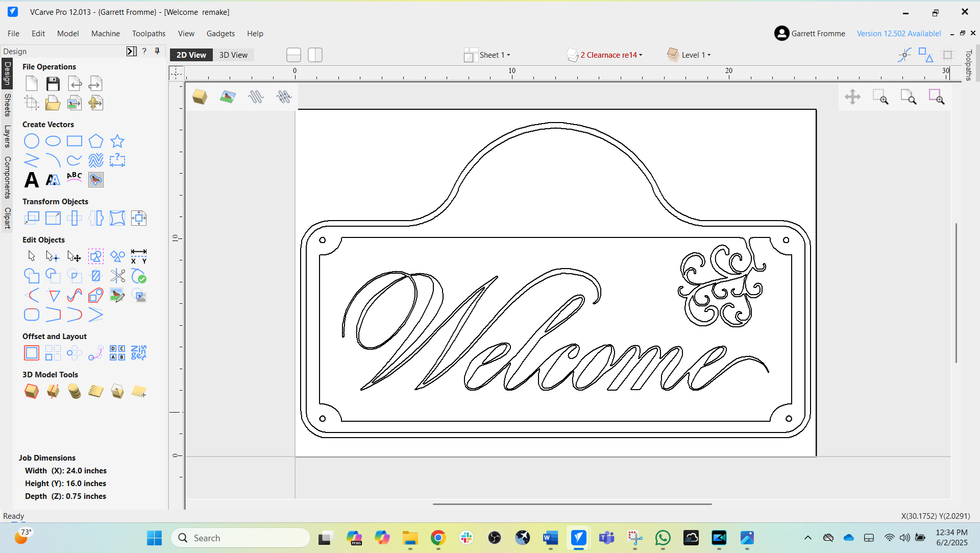Open the Nesting tool icon
The image size is (980, 553).
[138, 353]
